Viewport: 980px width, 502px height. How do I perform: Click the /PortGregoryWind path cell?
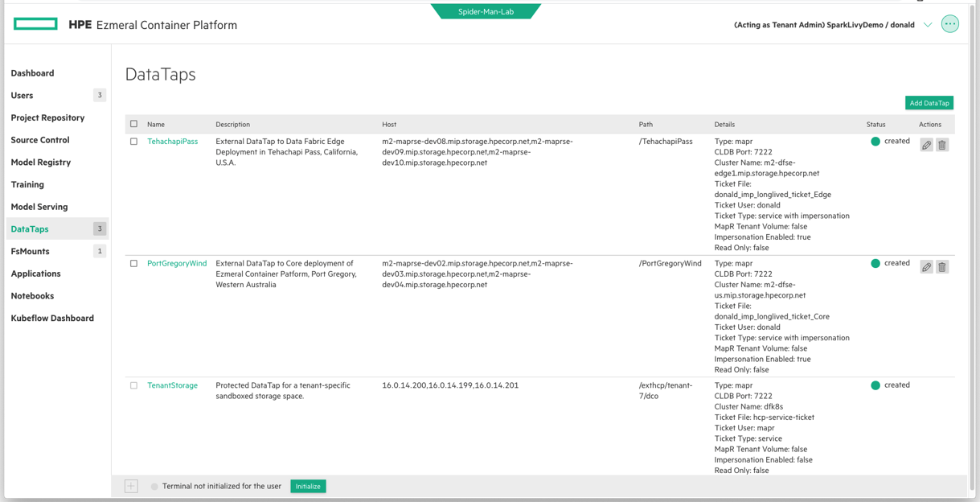point(670,264)
